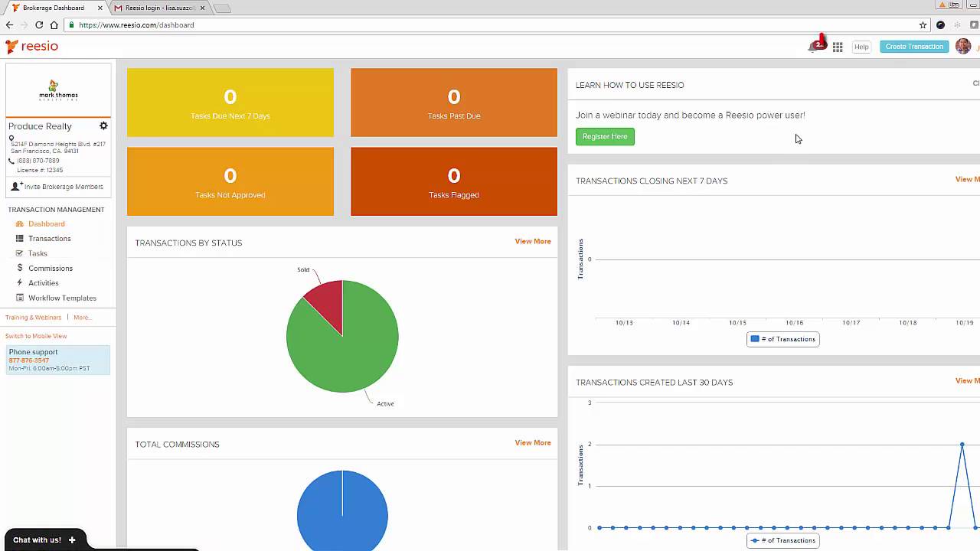Click the Tasks checkmark icon in sidebar
Screen dimensions: 980x551
(x=20, y=253)
